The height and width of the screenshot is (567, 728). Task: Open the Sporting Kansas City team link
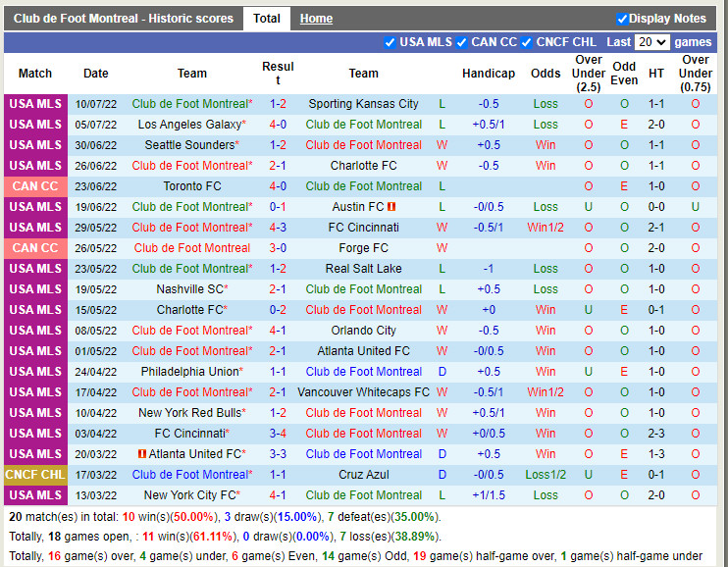[x=363, y=104]
